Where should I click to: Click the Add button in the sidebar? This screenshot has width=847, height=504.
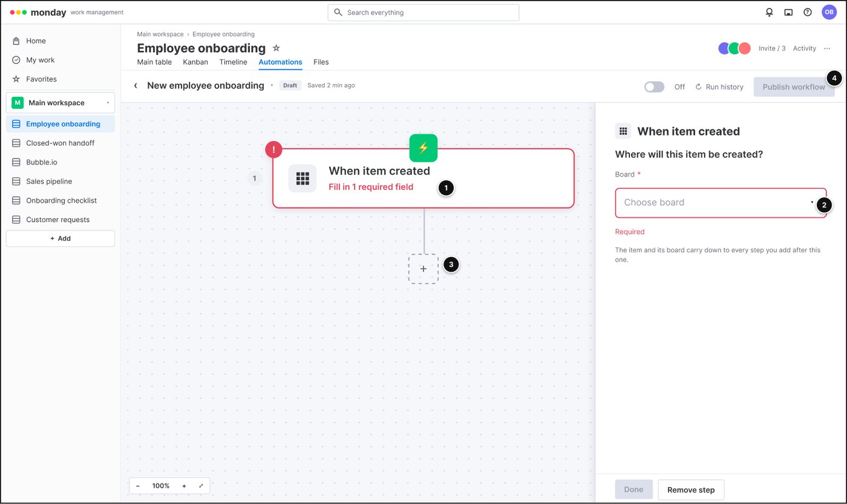click(60, 238)
